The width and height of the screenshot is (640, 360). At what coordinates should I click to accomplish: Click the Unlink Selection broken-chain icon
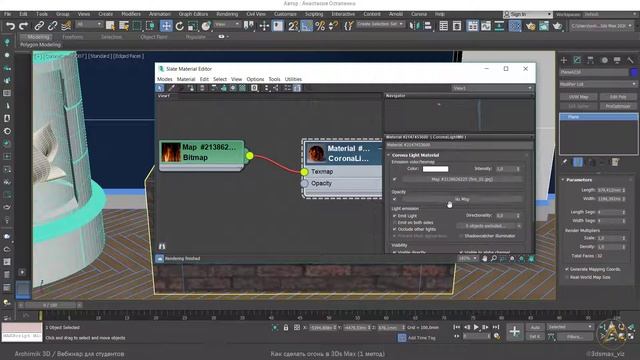click(x=52, y=26)
